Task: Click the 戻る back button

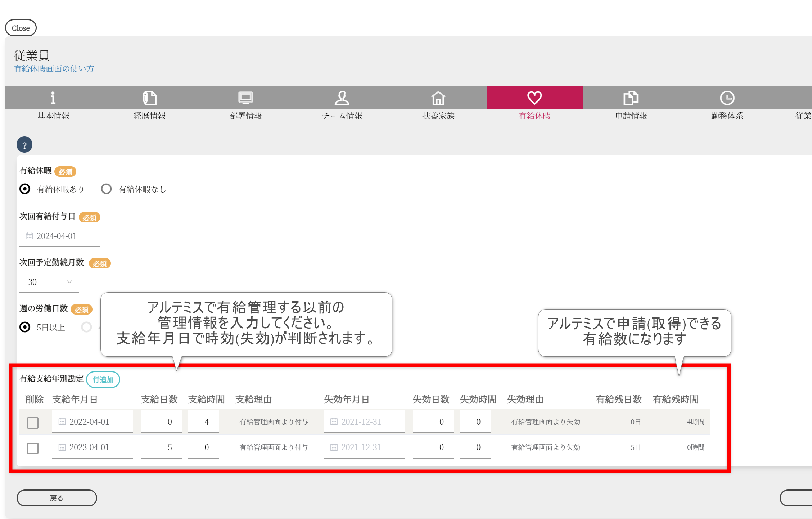Action: click(57, 498)
